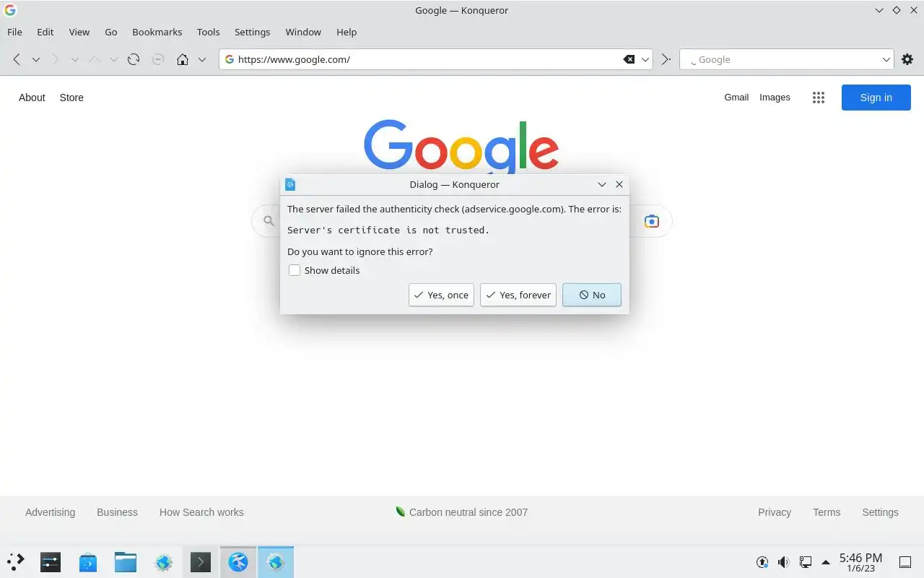Image resolution: width=924 pixels, height=578 pixels.
Task: Open the Terms footer link
Action: pyautogui.click(x=827, y=512)
